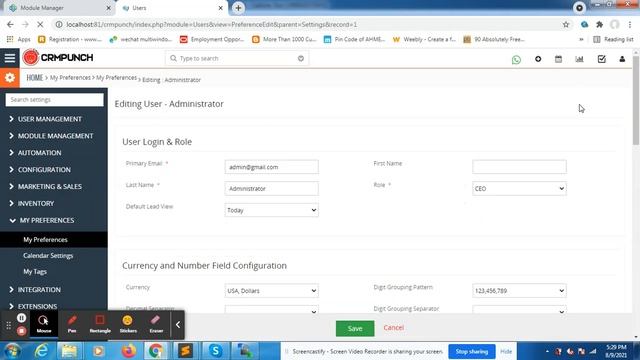Open the Role dropdown showing CEO
The image size is (640, 360).
click(519, 189)
